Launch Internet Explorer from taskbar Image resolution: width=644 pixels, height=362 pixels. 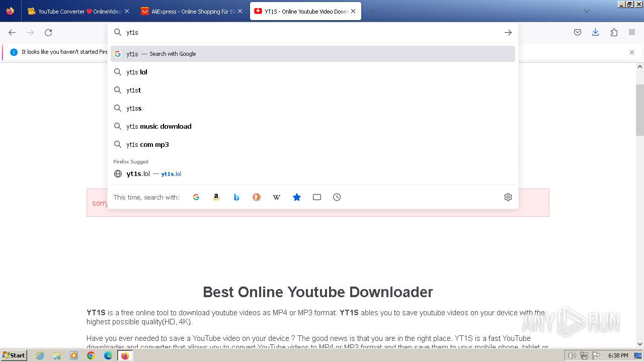click(x=40, y=355)
